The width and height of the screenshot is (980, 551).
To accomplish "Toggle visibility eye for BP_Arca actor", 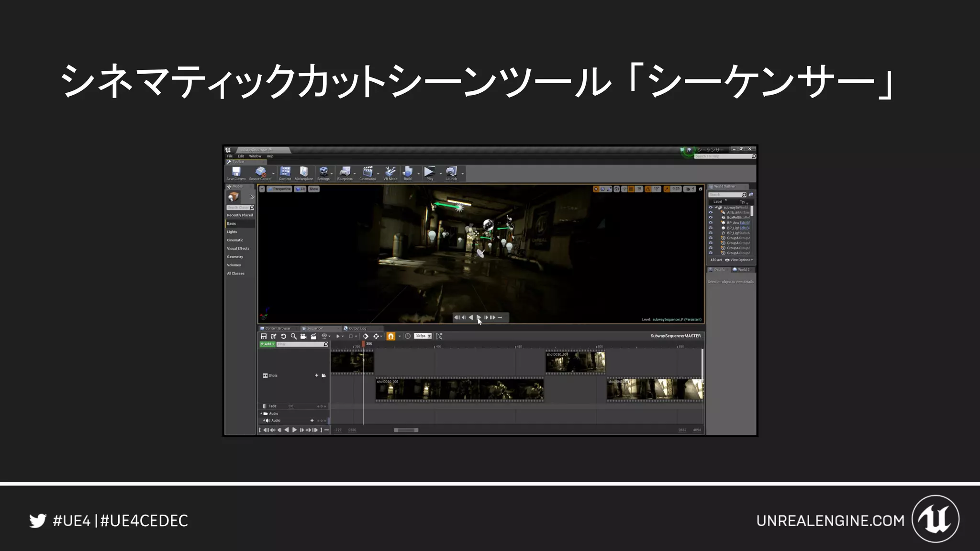I will (711, 223).
